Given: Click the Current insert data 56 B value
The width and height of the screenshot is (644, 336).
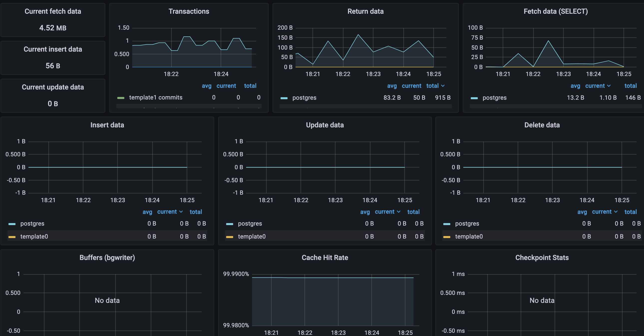Looking at the screenshot, I should tap(53, 66).
